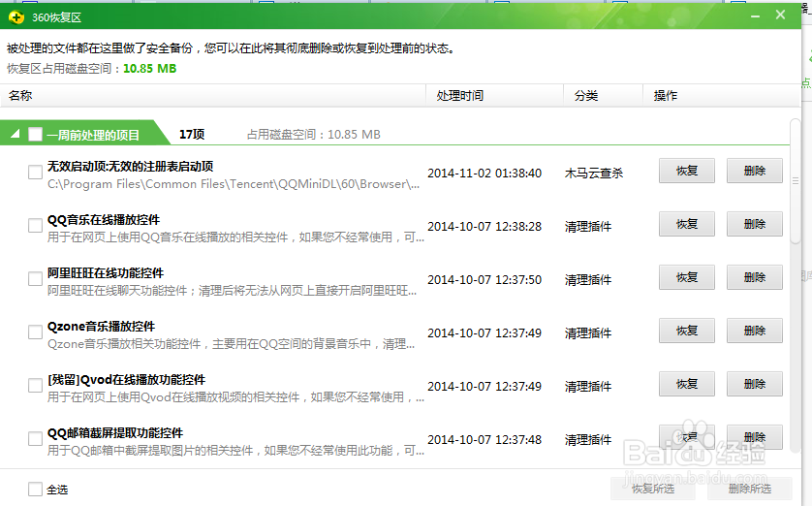The height and width of the screenshot is (506, 812).
Task: Click the C:\Program Files\Common Files path text
Action: (234, 184)
